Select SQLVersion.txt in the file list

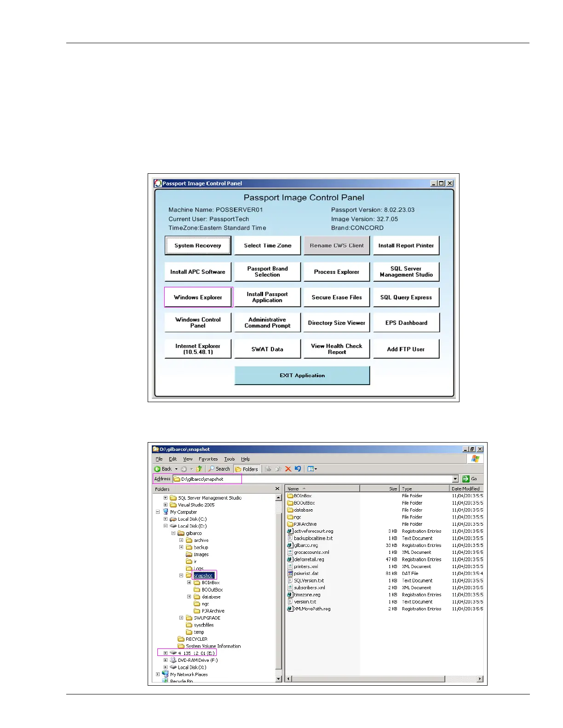(x=309, y=580)
